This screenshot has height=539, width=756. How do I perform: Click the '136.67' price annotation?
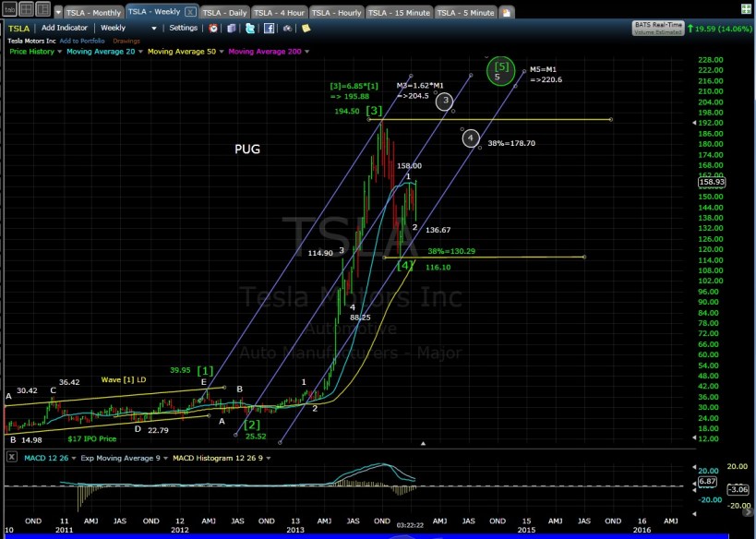point(438,230)
